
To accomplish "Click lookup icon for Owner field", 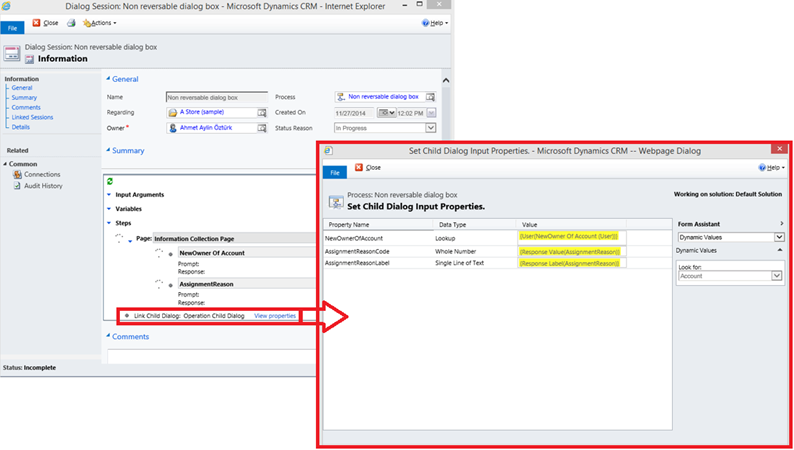I will coord(262,129).
